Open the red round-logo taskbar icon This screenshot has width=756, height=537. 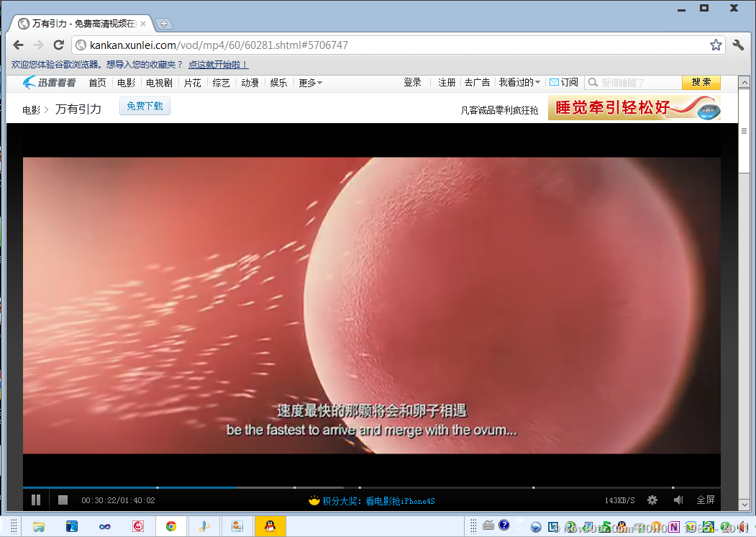click(138, 526)
